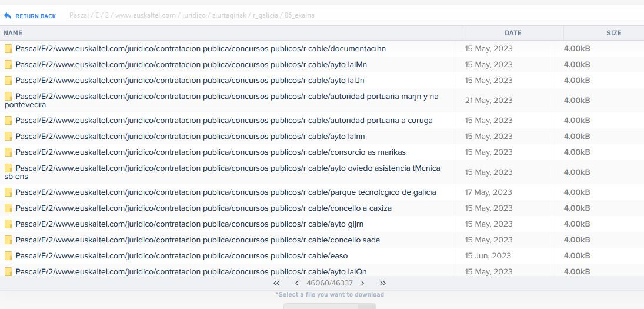Sort by the NAME column header
This screenshot has width=644, height=309.
(x=13, y=33)
